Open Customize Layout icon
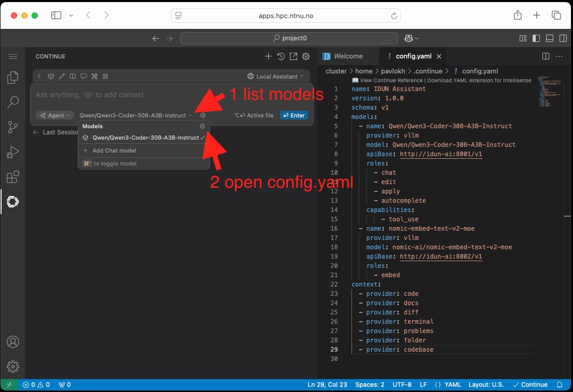The height and width of the screenshot is (392, 573). pos(523,38)
